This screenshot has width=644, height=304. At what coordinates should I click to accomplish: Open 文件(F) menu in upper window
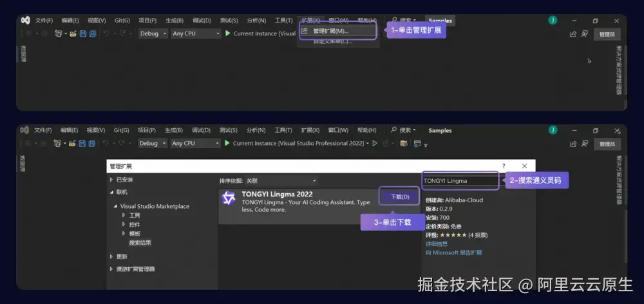(x=44, y=21)
